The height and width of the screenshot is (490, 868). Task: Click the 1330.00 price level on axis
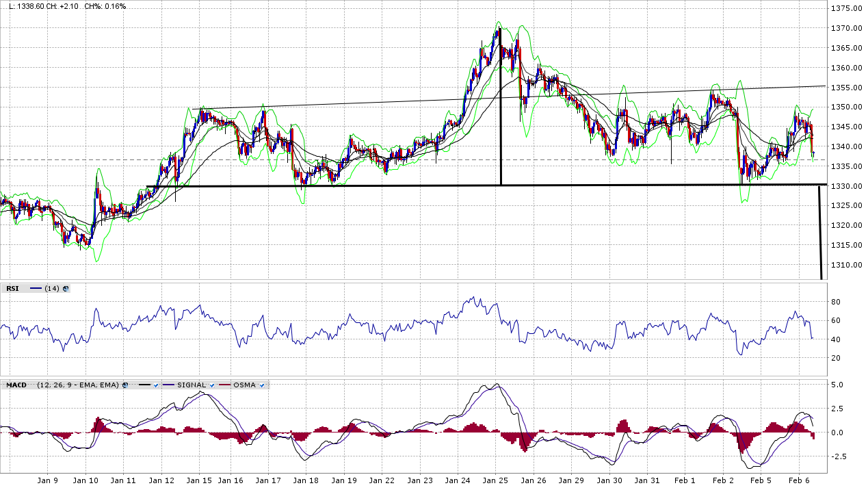tap(845, 186)
